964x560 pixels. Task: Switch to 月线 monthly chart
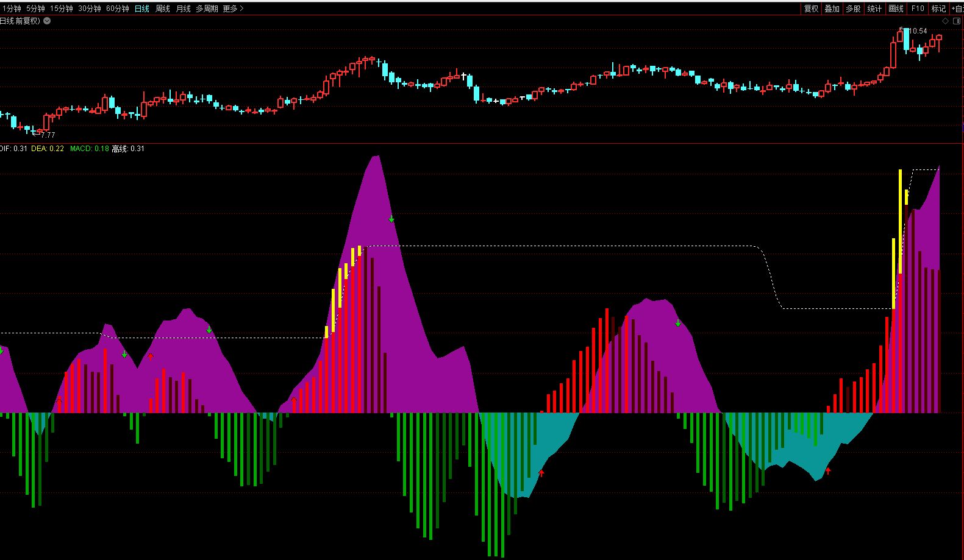pyautogui.click(x=184, y=9)
